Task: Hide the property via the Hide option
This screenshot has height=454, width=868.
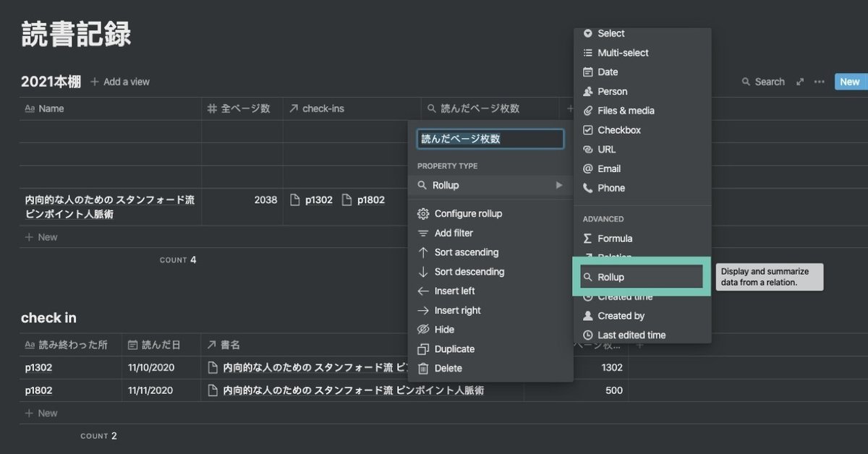Action: [444, 330]
